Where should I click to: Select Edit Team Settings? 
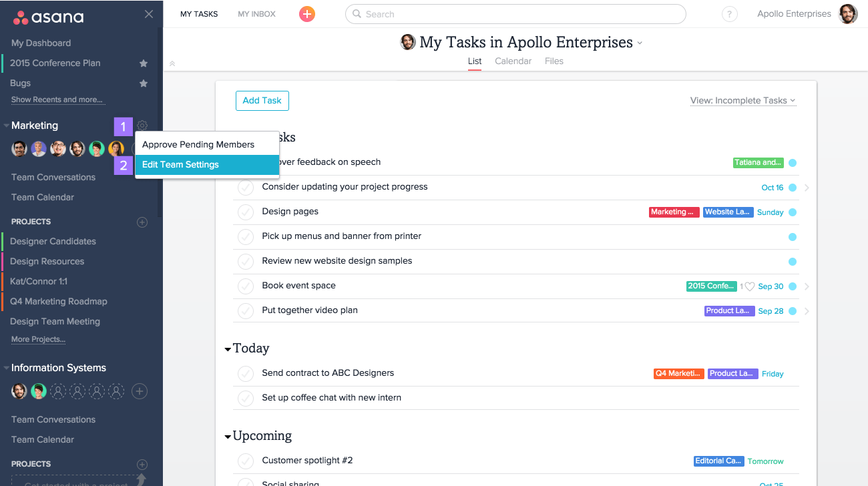click(x=207, y=165)
